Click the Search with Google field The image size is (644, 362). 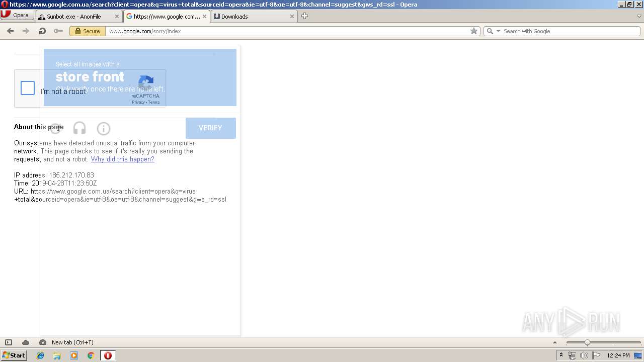click(570, 31)
